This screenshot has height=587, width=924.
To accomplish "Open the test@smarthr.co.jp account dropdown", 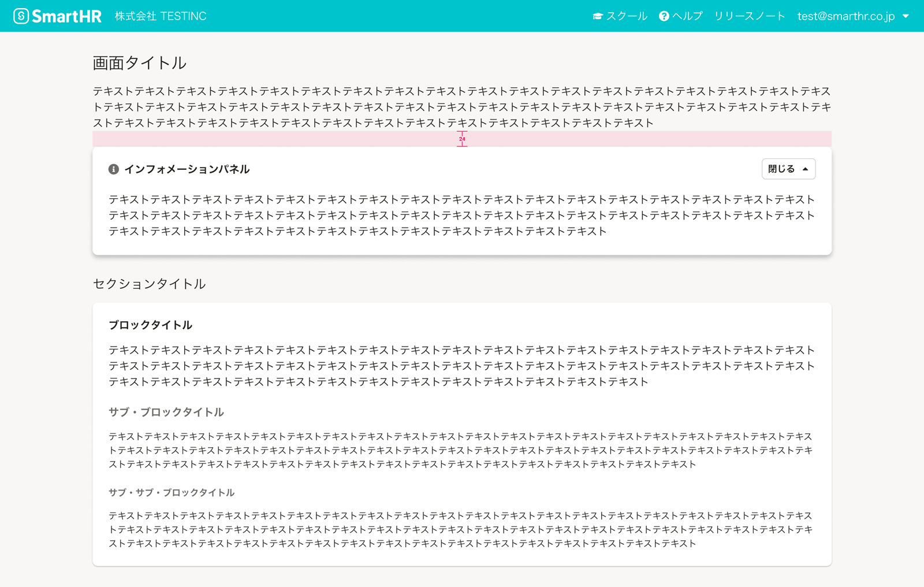I will pyautogui.click(x=846, y=16).
